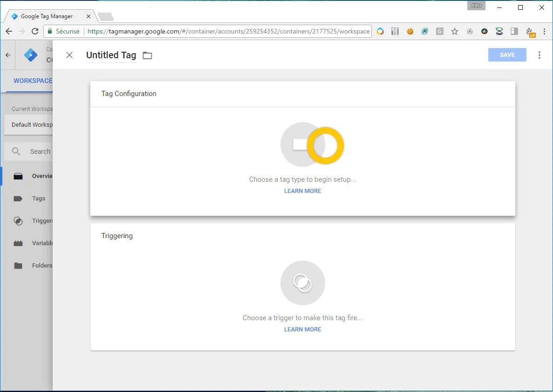Reload the page with the browser refresh button
This screenshot has width=553, height=392.
(x=35, y=31)
